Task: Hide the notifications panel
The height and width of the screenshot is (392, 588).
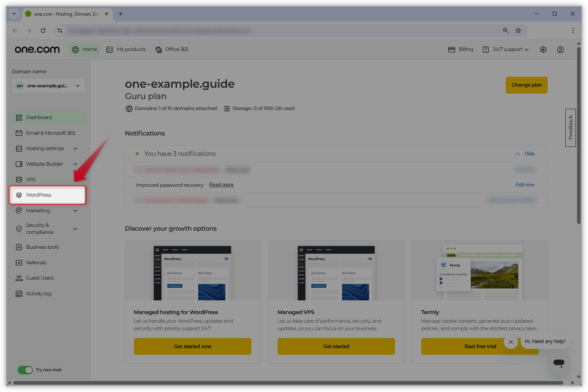Action: [525, 154]
